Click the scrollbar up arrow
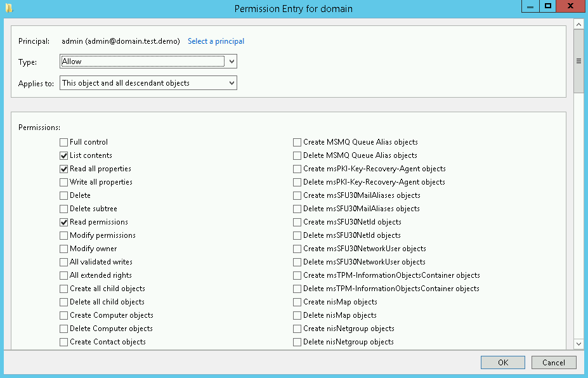 pos(578,25)
